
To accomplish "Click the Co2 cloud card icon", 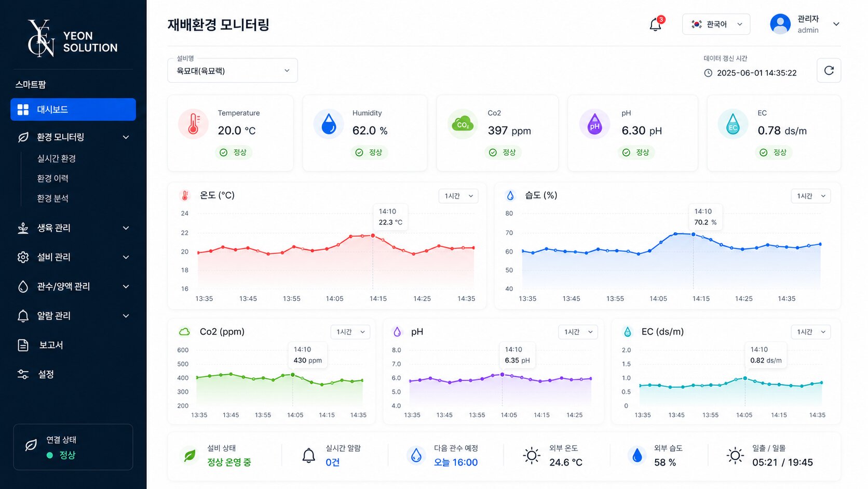I will pyautogui.click(x=462, y=124).
